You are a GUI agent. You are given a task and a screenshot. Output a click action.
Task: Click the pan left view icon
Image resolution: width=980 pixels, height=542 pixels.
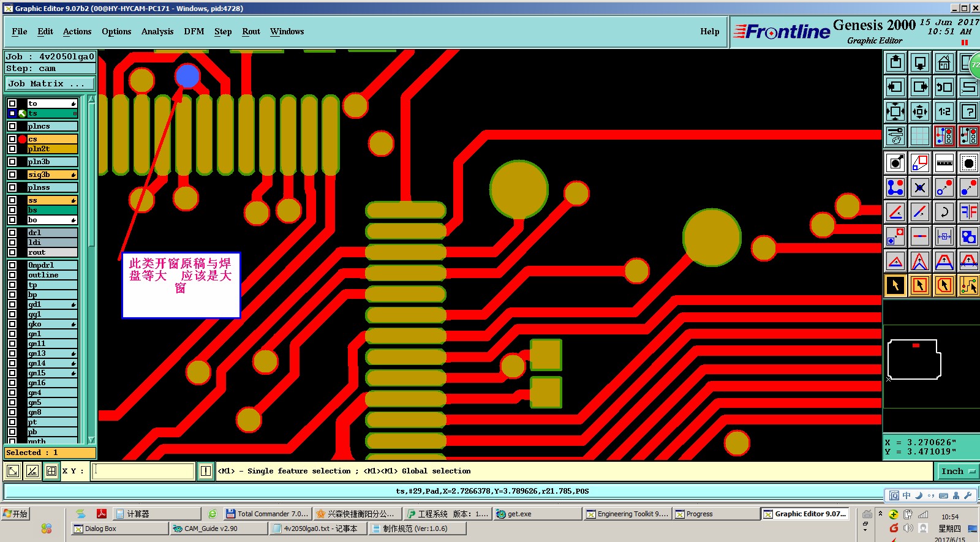coord(895,87)
